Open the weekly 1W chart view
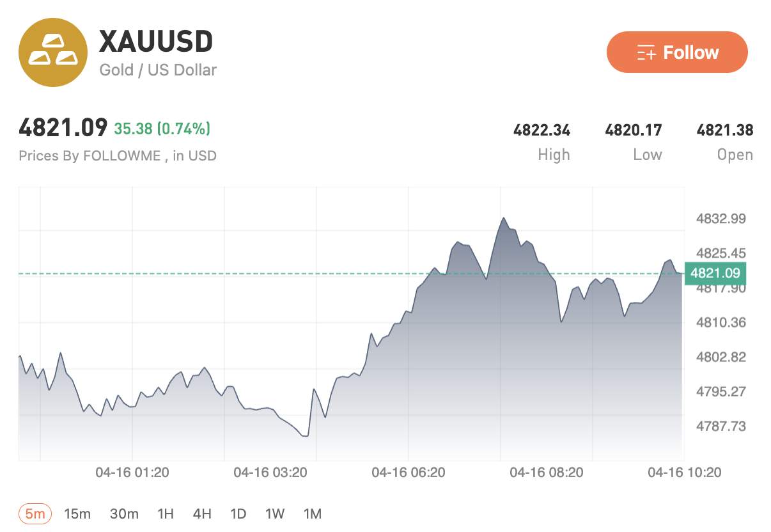This screenshot has height=532, width=771. pyautogui.click(x=276, y=513)
